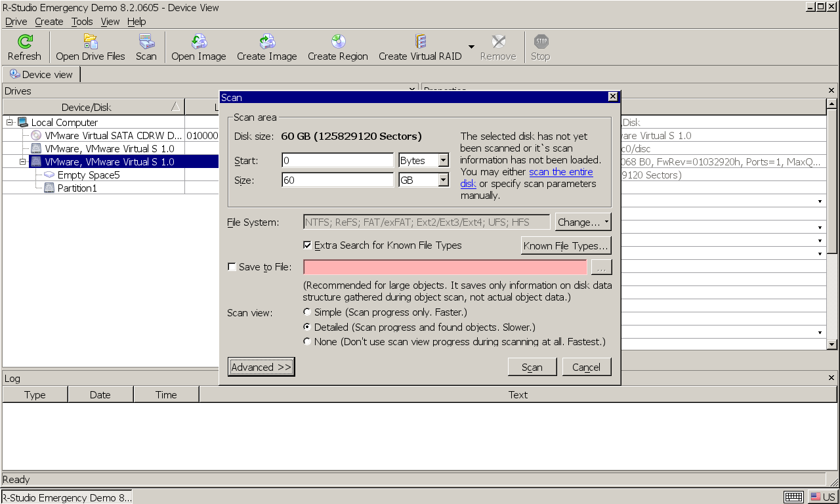Start scan with the dialog Scan button
The width and height of the screenshot is (840, 504).
(x=532, y=367)
